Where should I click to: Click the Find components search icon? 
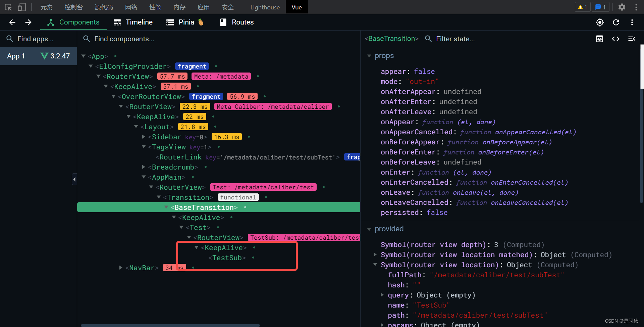(x=87, y=39)
